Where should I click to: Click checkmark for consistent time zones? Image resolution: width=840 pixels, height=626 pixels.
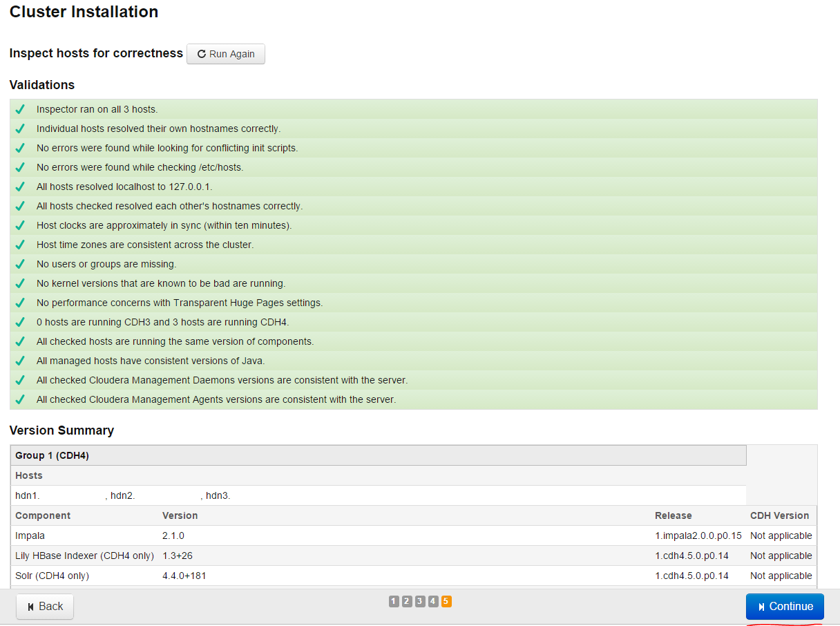tap(20, 245)
